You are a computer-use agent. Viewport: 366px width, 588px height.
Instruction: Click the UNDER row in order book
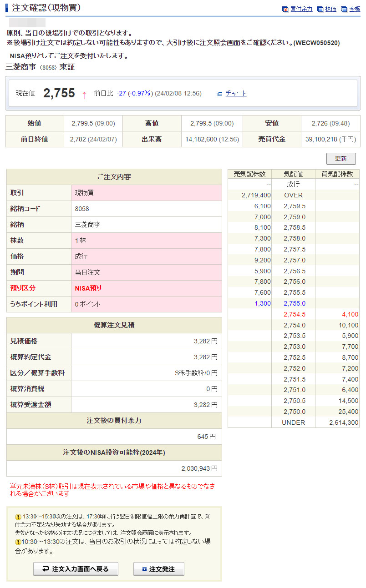pyautogui.click(x=293, y=422)
